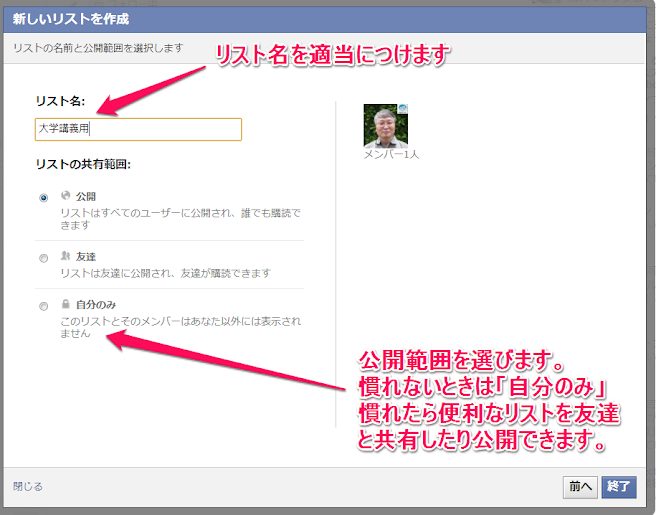Click the lock icon beside 自分のみ
Viewport: 656px width, 515px height.
(x=66, y=304)
